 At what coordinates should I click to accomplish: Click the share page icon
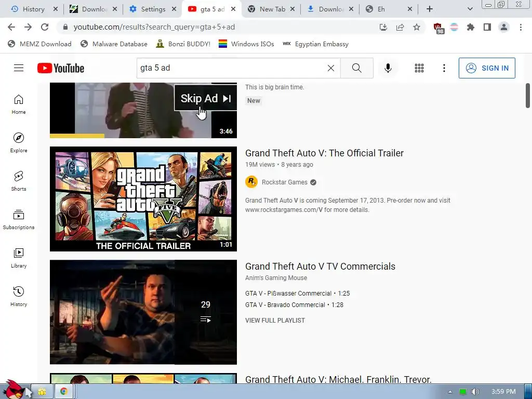click(x=400, y=27)
